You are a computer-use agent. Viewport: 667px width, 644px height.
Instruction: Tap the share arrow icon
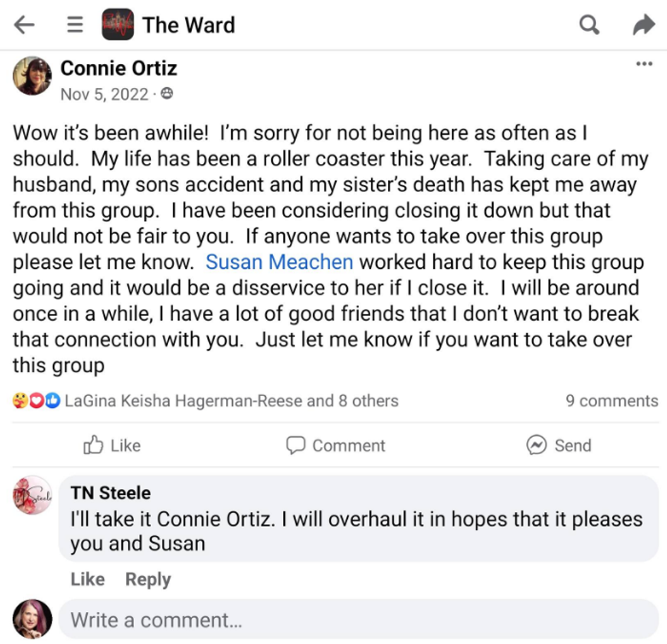tap(643, 25)
